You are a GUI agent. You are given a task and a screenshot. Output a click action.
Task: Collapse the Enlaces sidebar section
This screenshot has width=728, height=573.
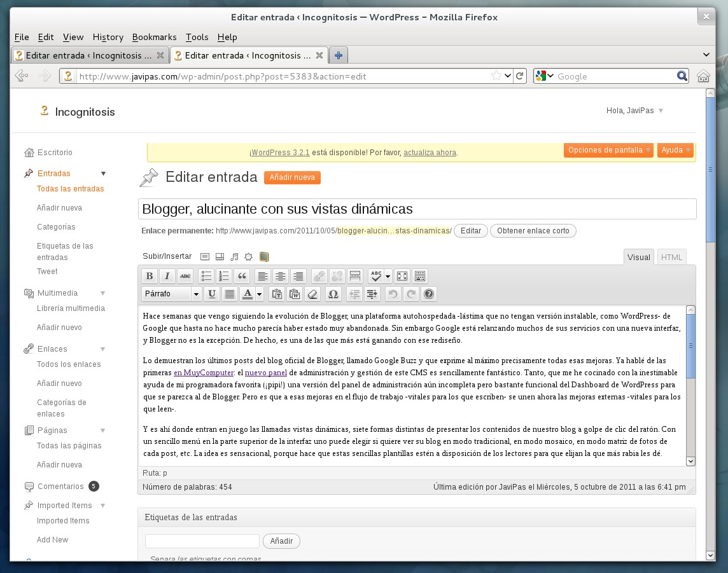click(103, 349)
